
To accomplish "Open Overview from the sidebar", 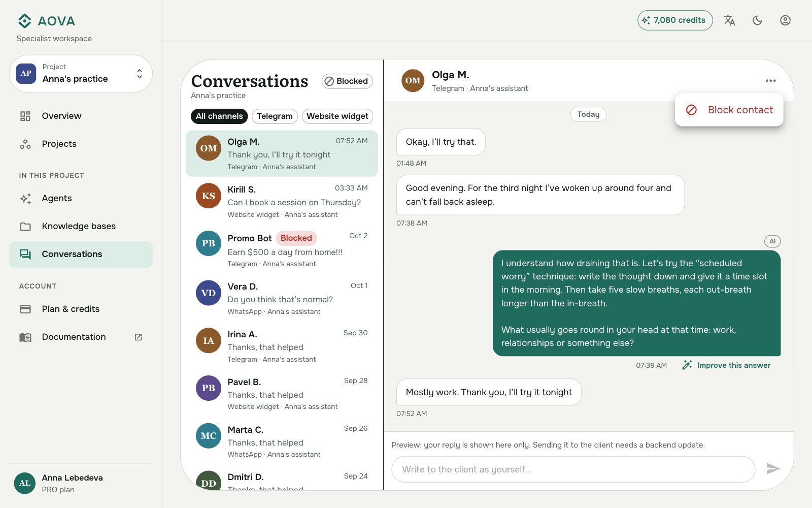I will point(81,116).
